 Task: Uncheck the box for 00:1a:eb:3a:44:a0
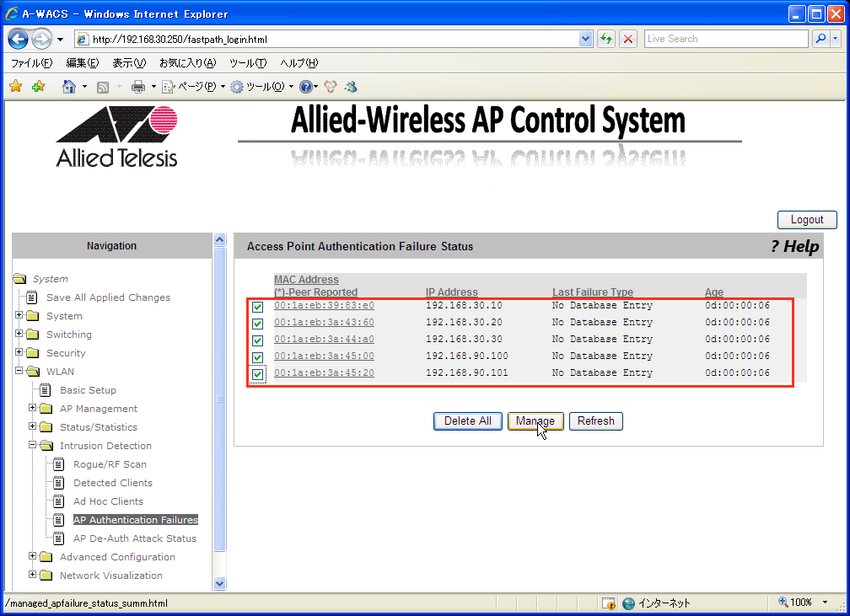tap(257, 340)
